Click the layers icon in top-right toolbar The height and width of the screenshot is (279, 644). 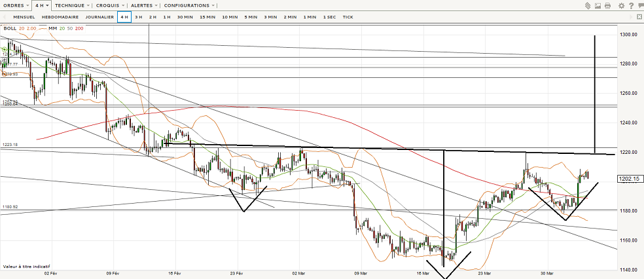pos(588,6)
